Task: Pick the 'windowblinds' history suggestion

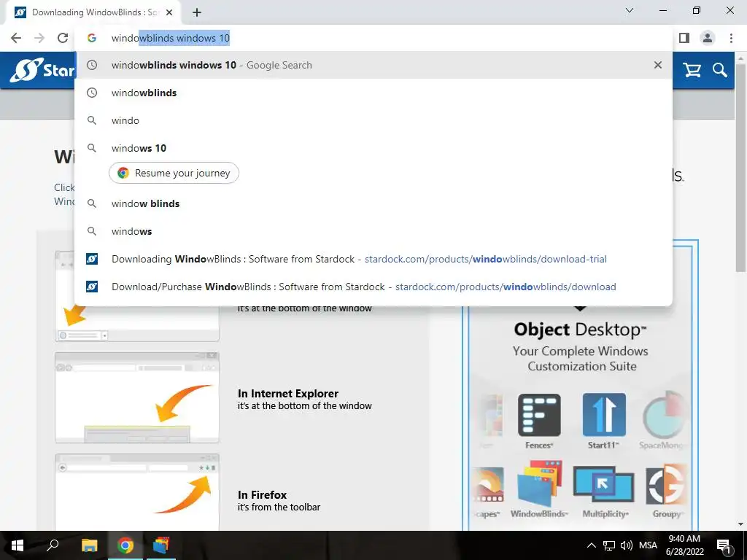Action: [x=373, y=93]
